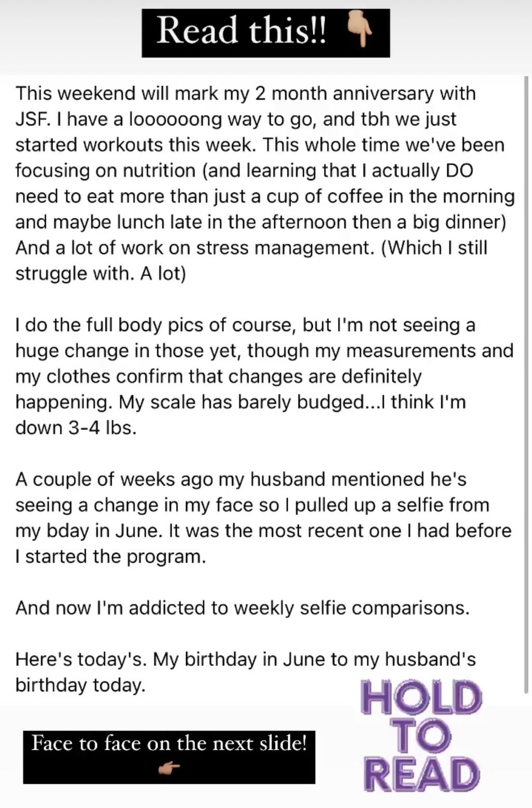The height and width of the screenshot is (808, 532).
Task: Tap the word READ in purple sticker
Action: point(421,774)
